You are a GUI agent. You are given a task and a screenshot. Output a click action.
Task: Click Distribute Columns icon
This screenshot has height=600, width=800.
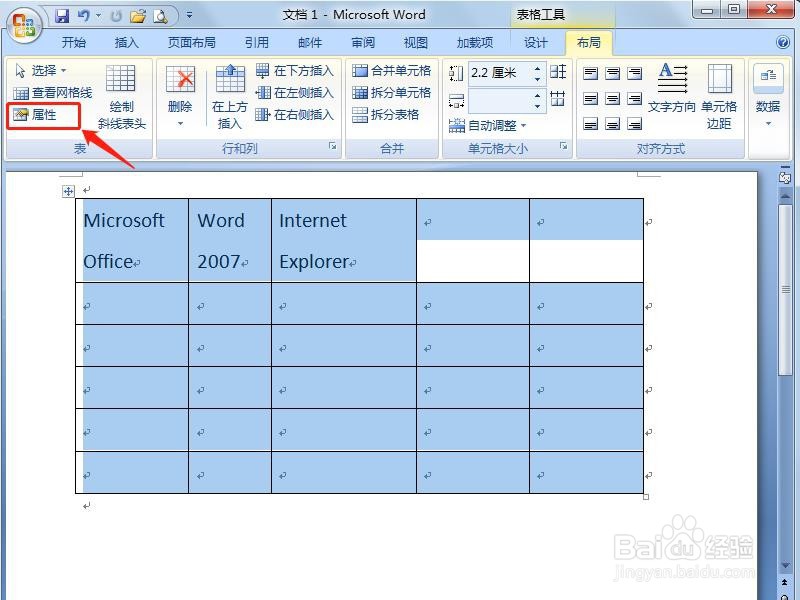558,98
